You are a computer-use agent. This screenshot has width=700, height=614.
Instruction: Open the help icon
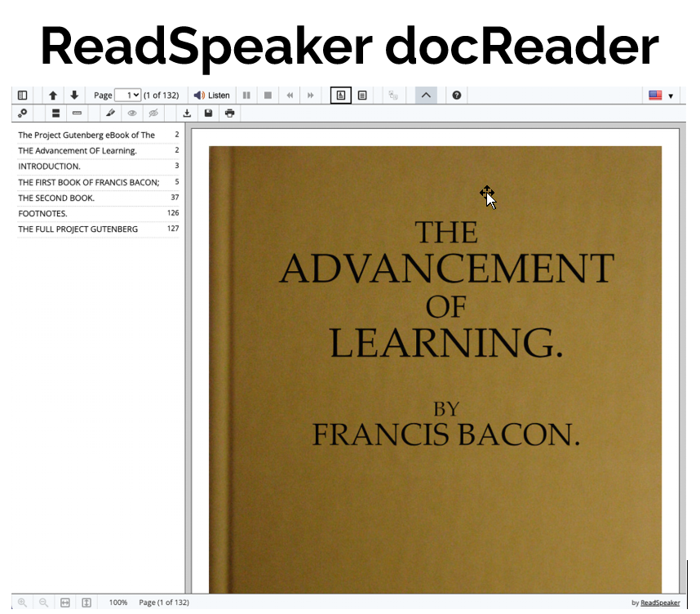(x=457, y=96)
